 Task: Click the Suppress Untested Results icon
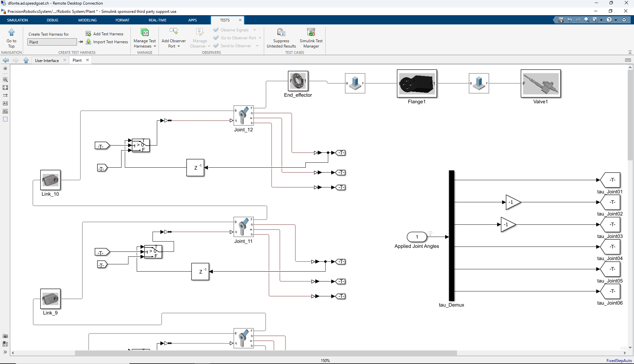pos(281,32)
